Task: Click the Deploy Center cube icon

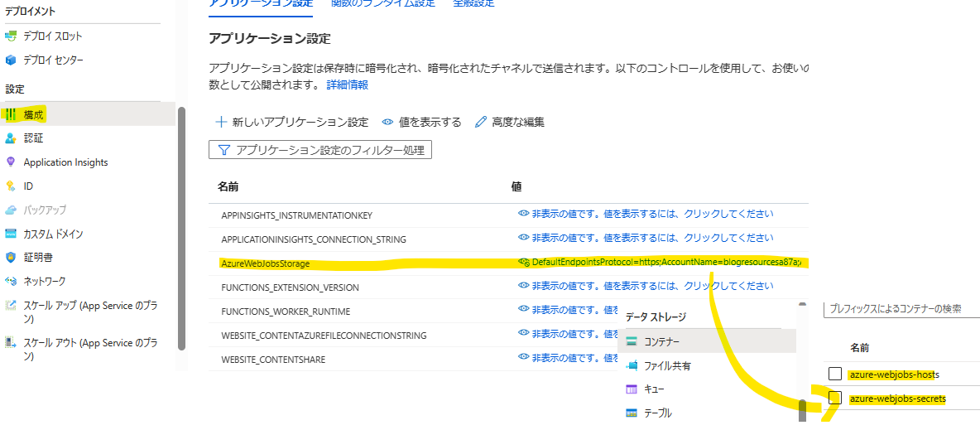Action: pyautogui.click(x=10, y=60)
